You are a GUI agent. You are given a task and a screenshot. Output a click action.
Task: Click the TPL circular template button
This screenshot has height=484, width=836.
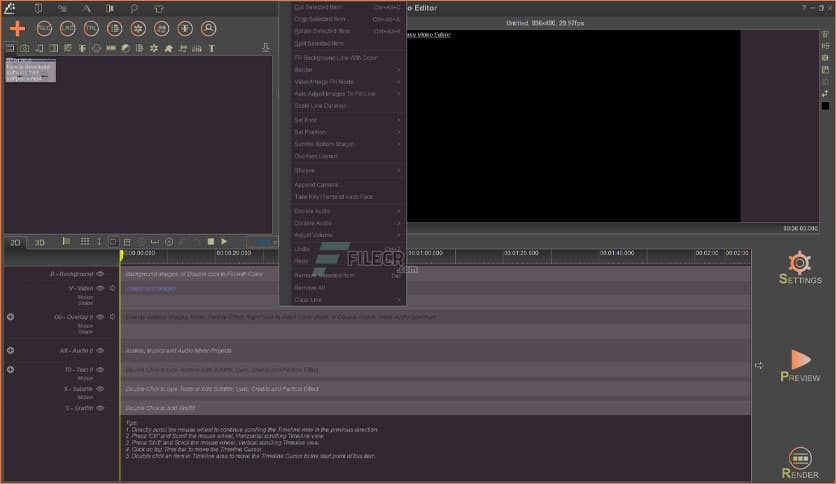(x=91, y=28)
